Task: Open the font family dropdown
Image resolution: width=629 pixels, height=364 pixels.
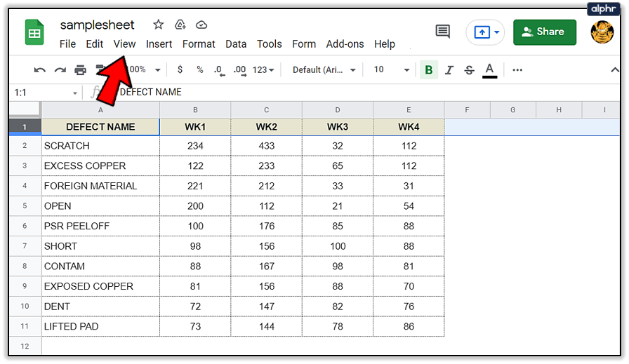Action: [x=324, y=70]
